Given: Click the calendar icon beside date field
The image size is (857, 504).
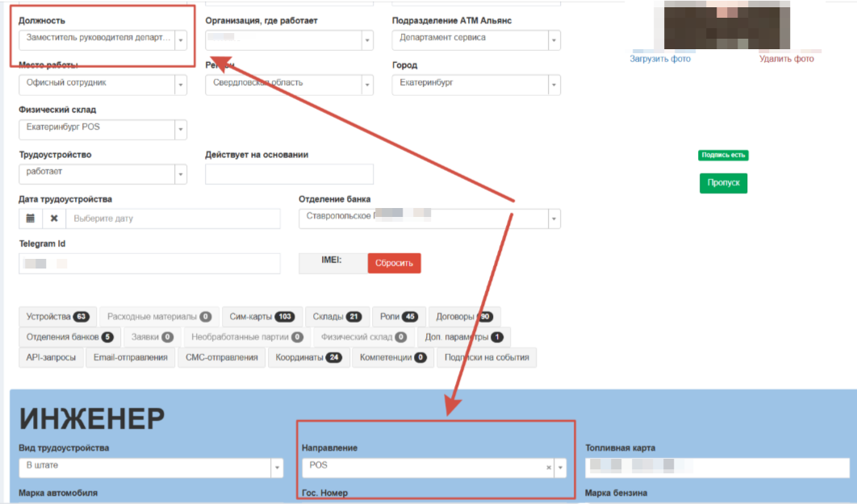Looking at the screenshot, I should pyautogui.click(x=30, y=219).
